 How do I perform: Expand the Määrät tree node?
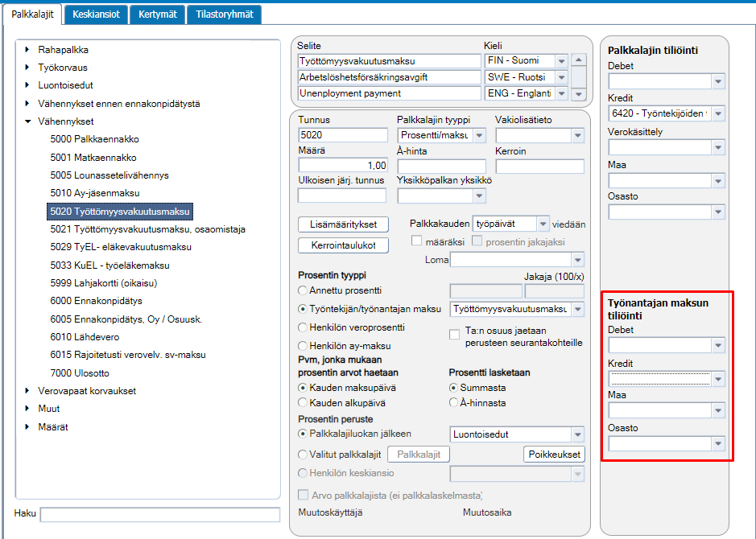27,426
